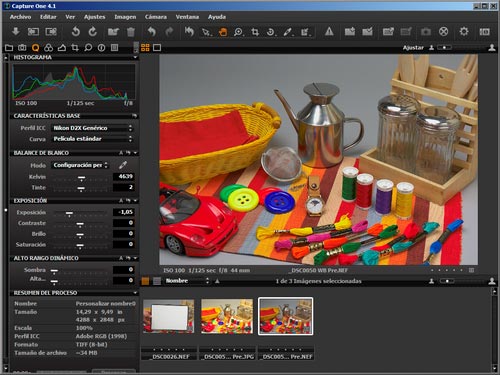Image resolution: width=500 pixels, height=375 pixels.
Task: Select the _DSC0026.NEF thumbnail
Action: point(169,316)
